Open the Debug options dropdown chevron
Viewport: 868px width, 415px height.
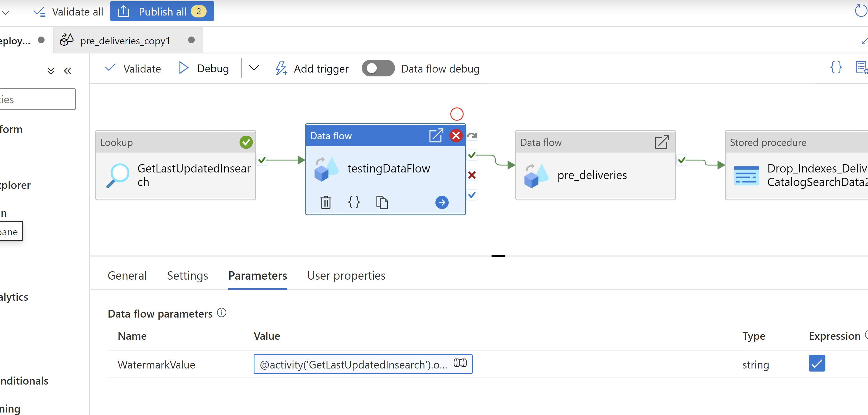tap(254, 68)
